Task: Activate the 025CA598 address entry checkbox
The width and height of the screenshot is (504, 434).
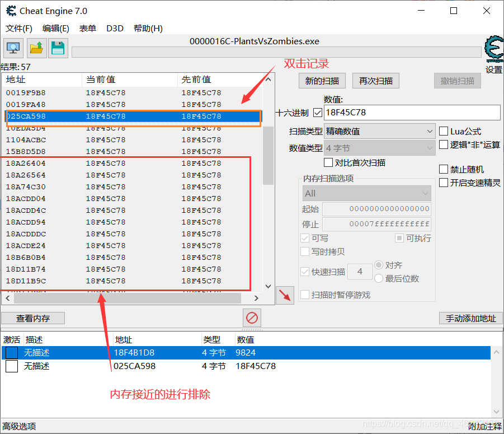Action: (x=12, y=366)
